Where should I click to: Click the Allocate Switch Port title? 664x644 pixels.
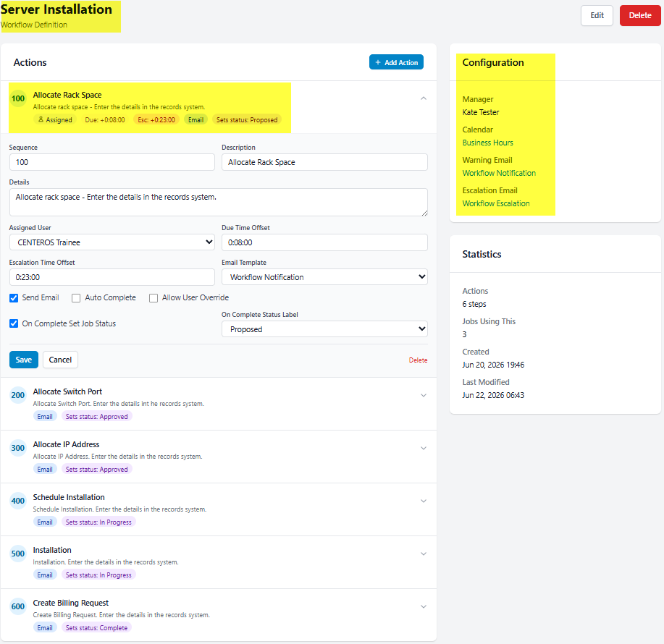[x=67, y=391]
